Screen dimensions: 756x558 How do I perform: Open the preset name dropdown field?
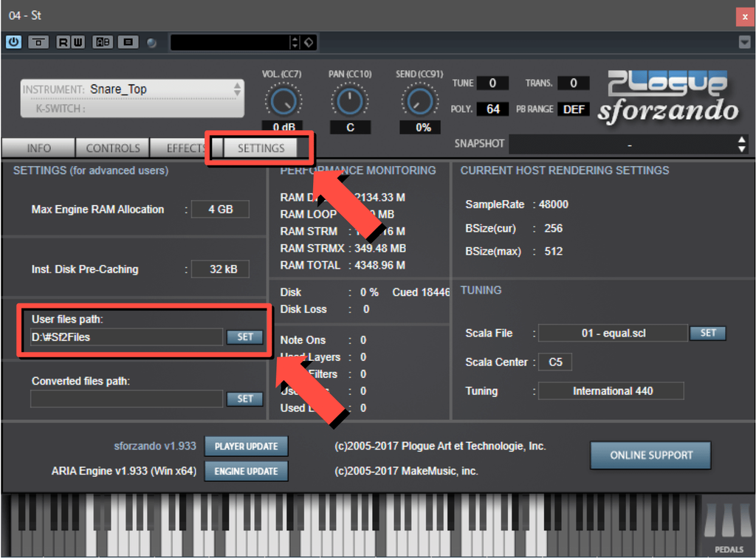[230, 42]
